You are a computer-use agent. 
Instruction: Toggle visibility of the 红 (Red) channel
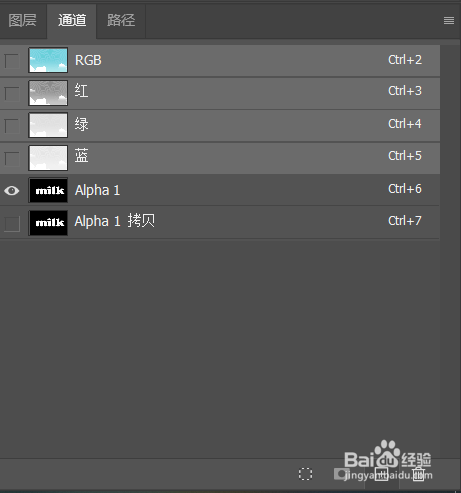tap(12, 94)
